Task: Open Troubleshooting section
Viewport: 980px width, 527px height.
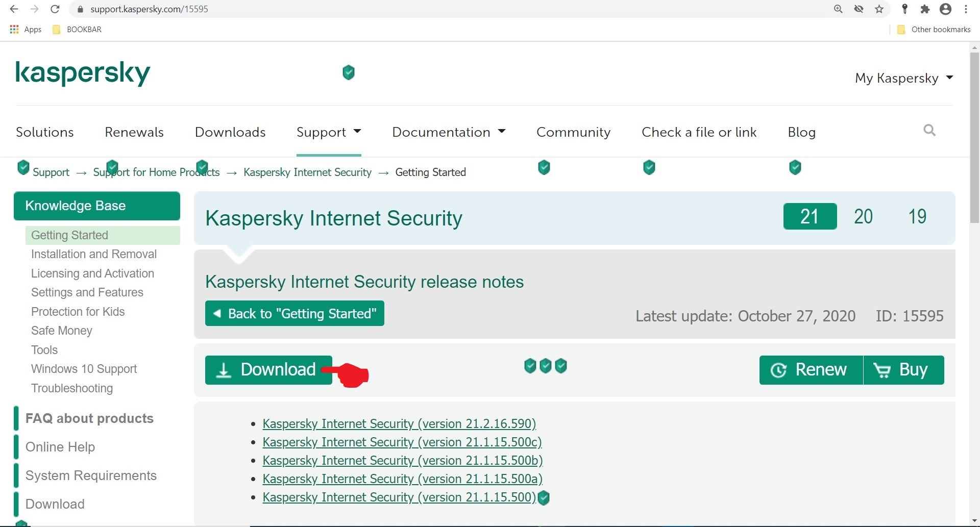Action: 72,388
